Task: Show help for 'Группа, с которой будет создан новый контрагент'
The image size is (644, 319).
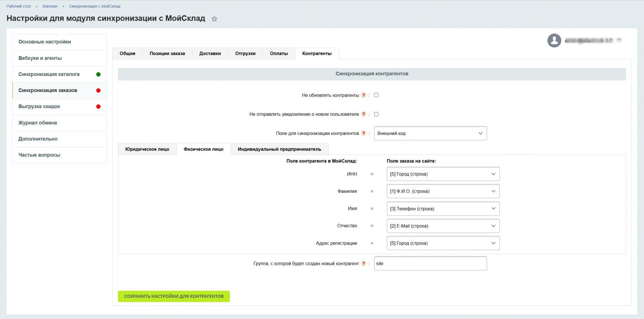Action: coord(364,263)
